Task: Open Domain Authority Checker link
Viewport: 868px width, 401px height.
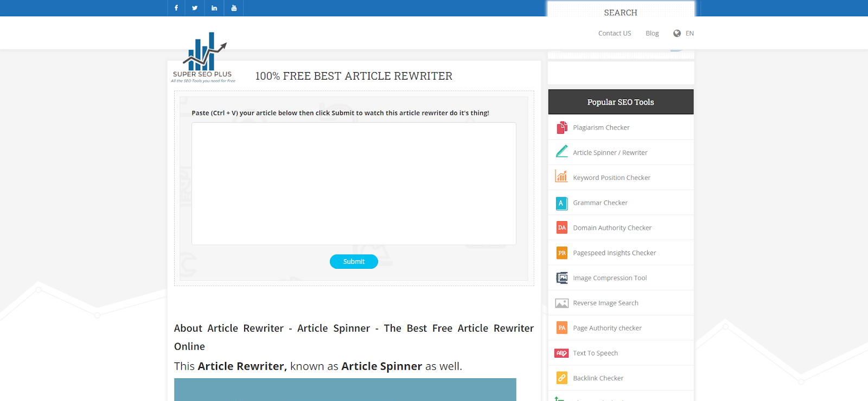Action: (x=612, y=228)
